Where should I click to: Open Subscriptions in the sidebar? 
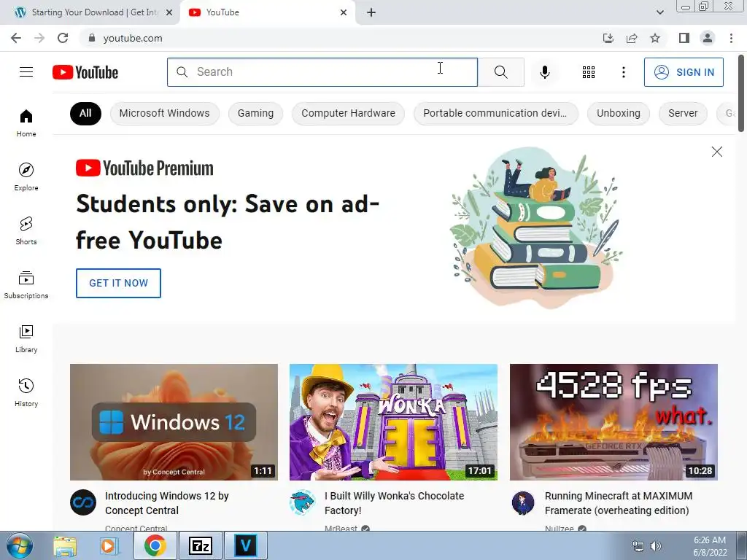click(26, 285)
